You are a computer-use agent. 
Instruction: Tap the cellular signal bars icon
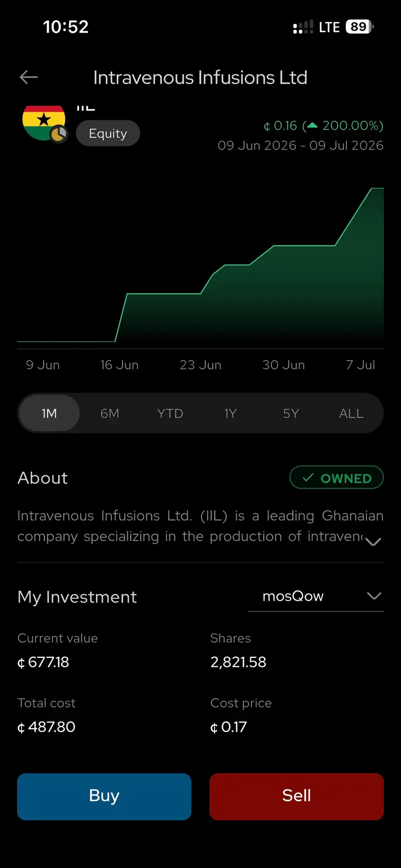point(303,27)
